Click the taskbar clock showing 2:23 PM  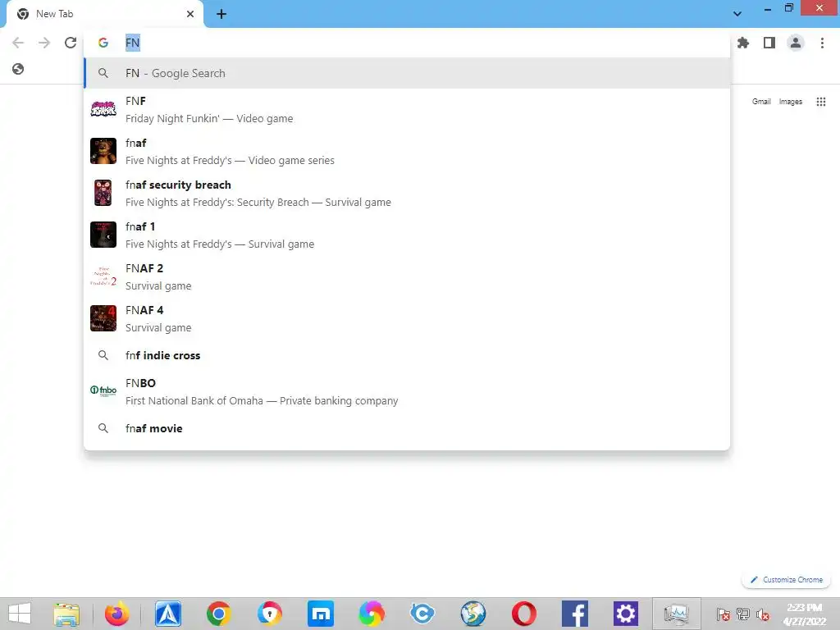[804, 614]
